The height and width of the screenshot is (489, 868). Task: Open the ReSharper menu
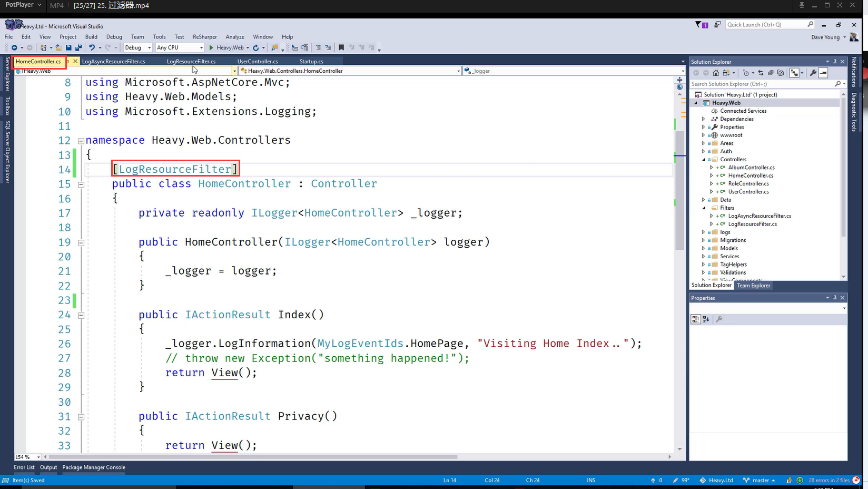(x=205, y=37)
